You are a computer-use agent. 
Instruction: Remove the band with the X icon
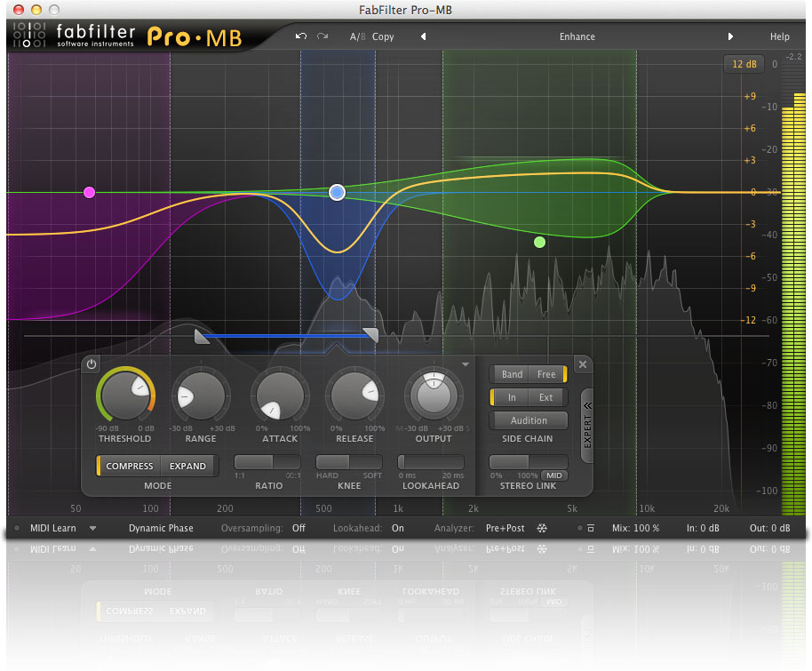click(x=582, y=363)
